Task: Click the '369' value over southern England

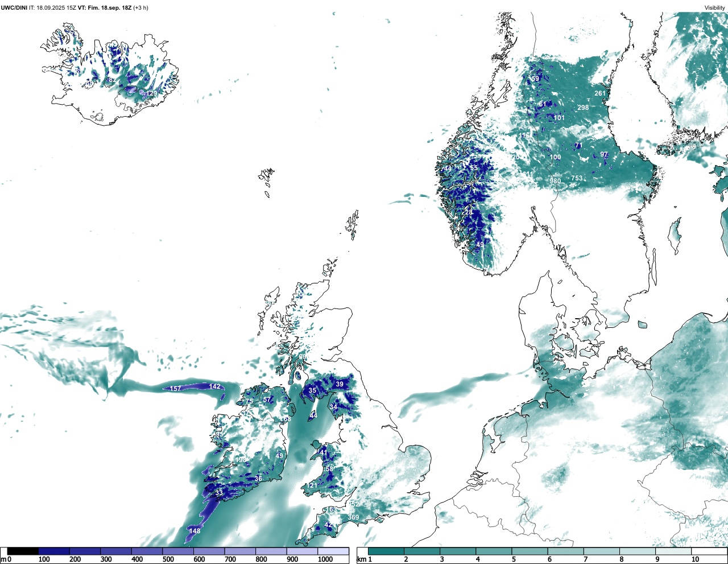Action: click(353, 517)
